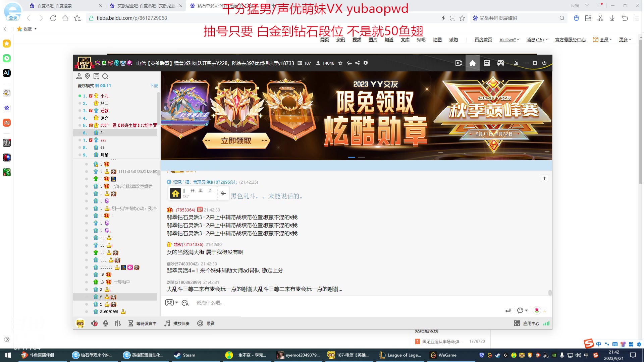Open the gamepad icon in title bar
The height and width of the screenshot is (362, 644).
click(500, 63)
